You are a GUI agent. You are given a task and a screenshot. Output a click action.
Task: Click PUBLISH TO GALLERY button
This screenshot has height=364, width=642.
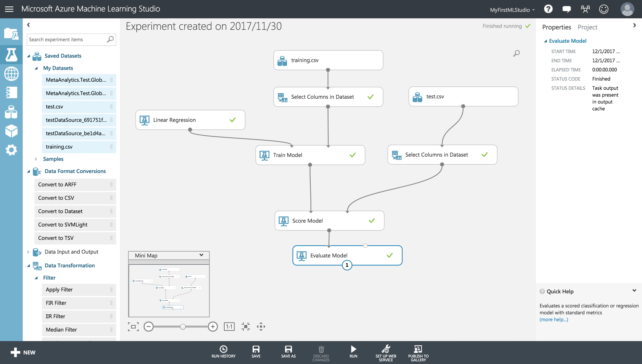tap(418, 353)
